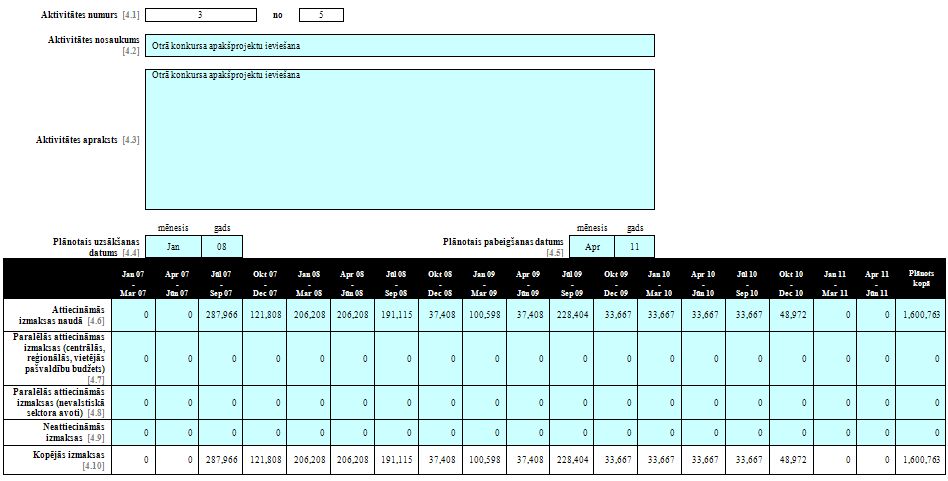
Task: Click 1,600,763 total in Attiecināmās izmaksas naudā row
Action: 921,314
